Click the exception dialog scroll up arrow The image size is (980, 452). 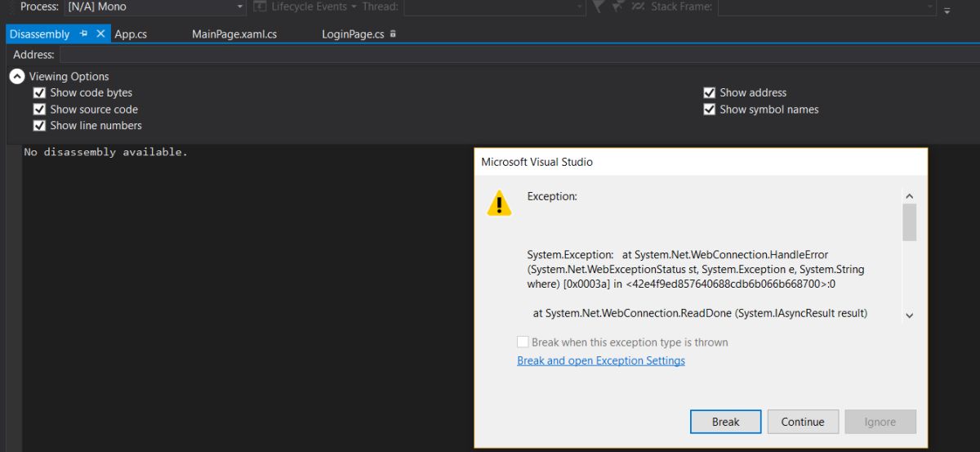point(910,196)
